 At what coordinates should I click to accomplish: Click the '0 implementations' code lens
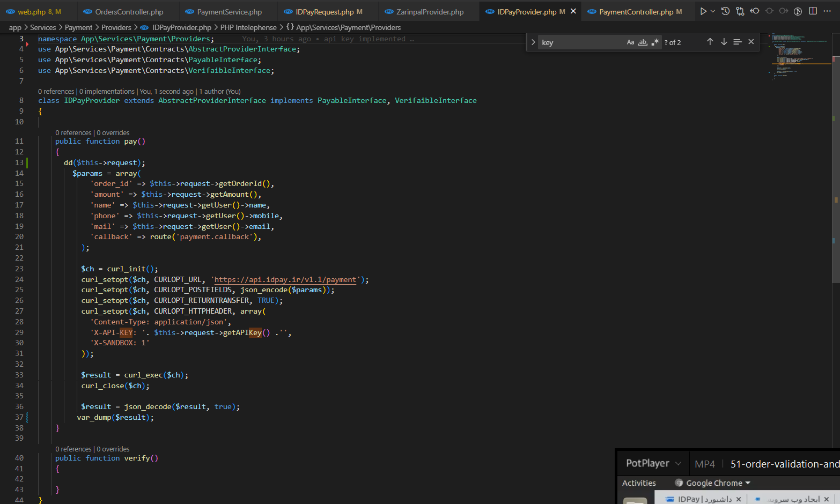click(x=107, y=92)
